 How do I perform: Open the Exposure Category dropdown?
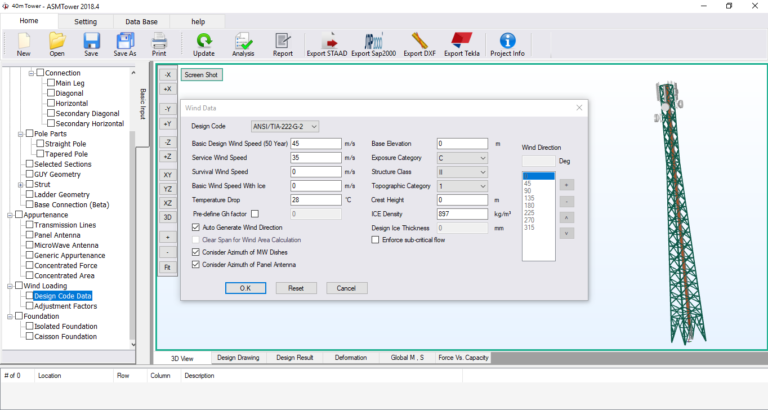462,158
